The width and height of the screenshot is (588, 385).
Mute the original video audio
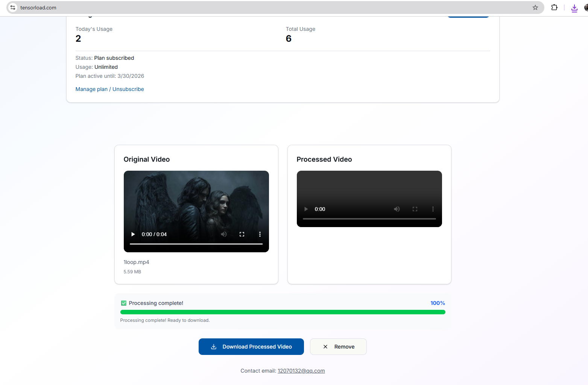224,234
